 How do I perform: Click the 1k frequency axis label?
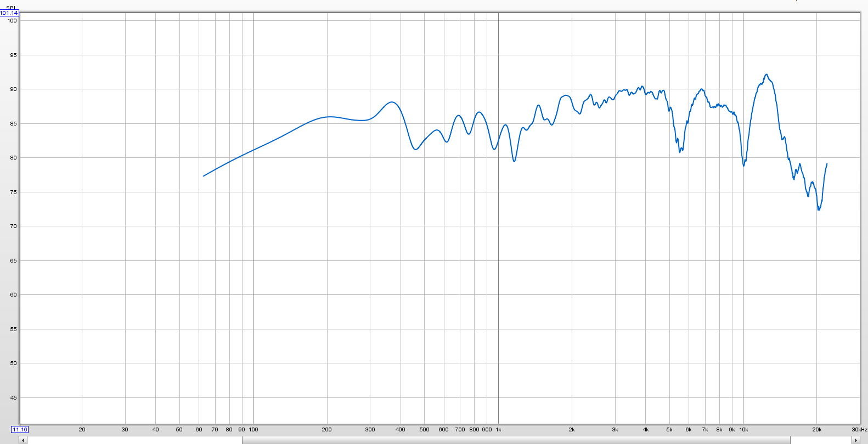click(x=498, y=430)
